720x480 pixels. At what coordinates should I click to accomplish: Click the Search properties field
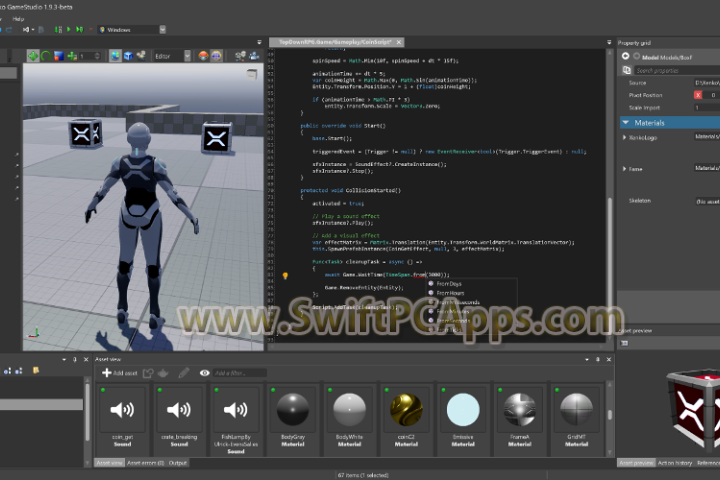click(x=677, y=70)
